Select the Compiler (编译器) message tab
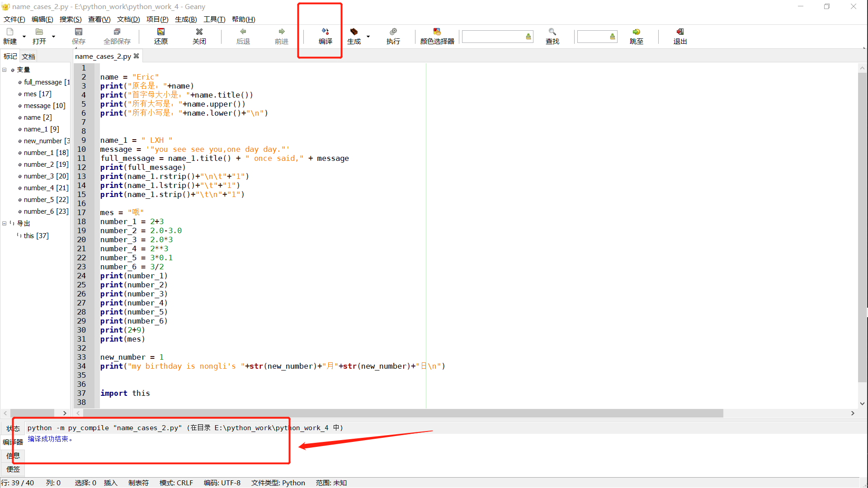The height and width of the screenshot is (488, 868). 13,442
